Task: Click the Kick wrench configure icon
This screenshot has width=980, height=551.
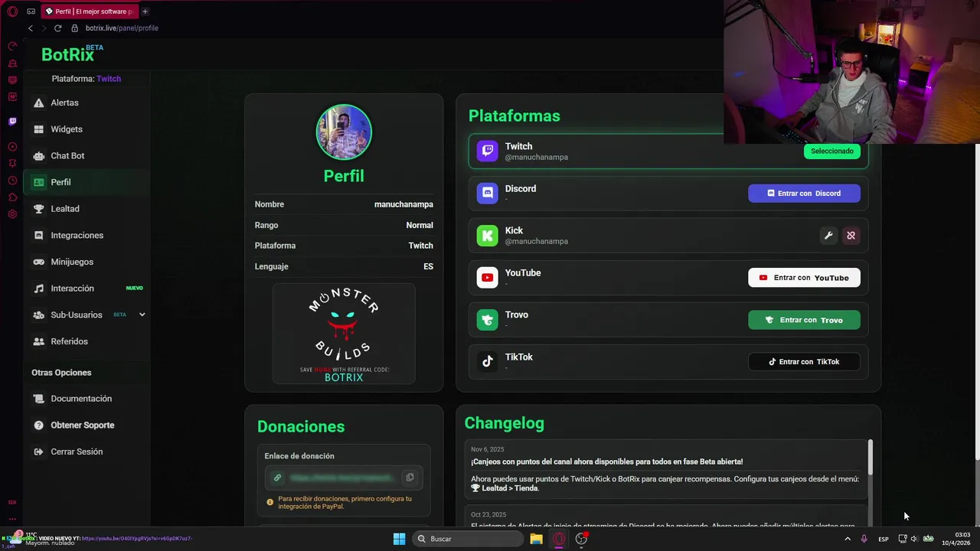Action: 828,236
